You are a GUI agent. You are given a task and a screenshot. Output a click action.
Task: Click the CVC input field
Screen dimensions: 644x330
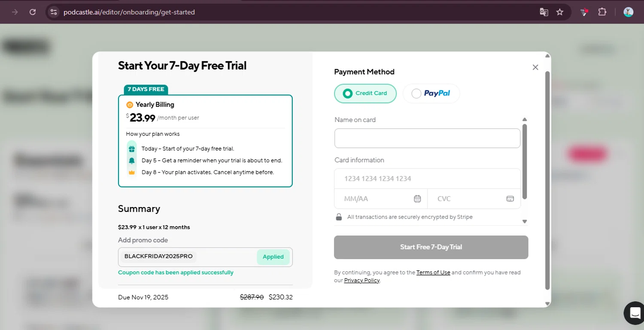point(474,199)
